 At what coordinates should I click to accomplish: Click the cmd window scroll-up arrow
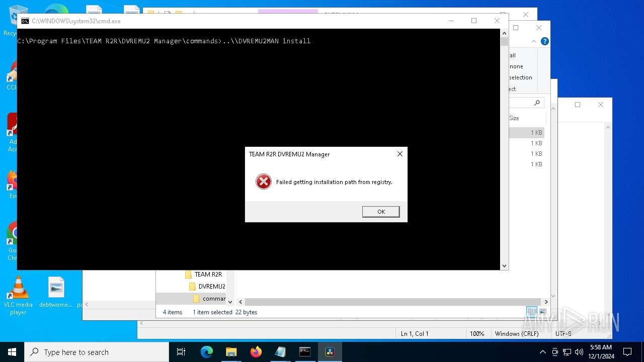click(504, 33)
